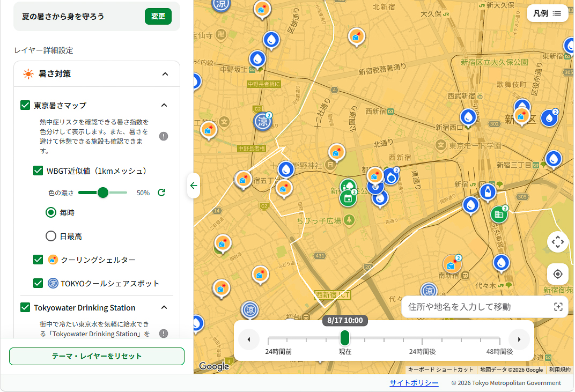Step timeline backward with left arrow
This screenshot has width=575, height=392.
tap(249, 339)
